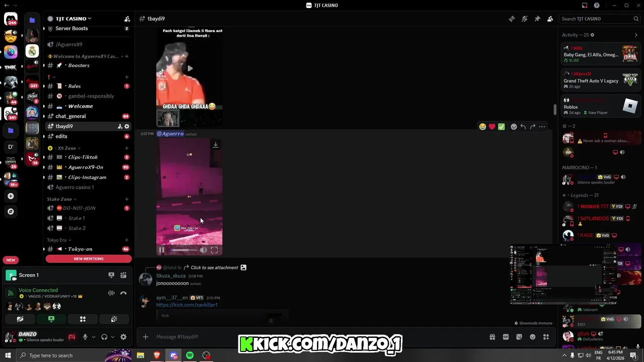Open noise suppression waveform icon

tap(111, 293)
